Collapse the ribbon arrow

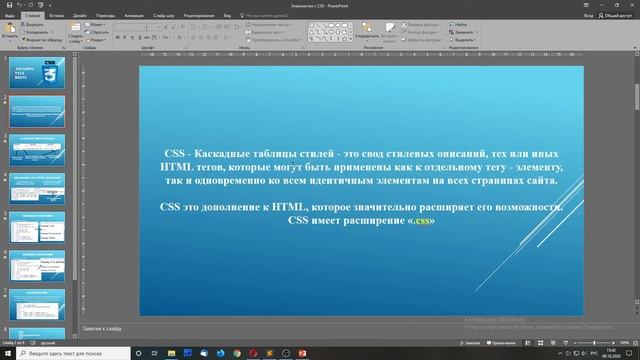tap(635, 47)
